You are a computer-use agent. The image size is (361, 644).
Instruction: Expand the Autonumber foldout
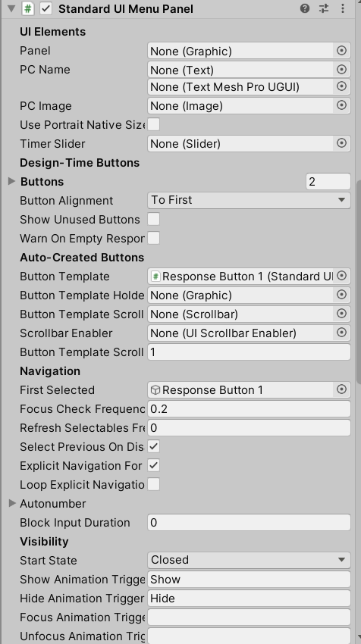point(11,503)
